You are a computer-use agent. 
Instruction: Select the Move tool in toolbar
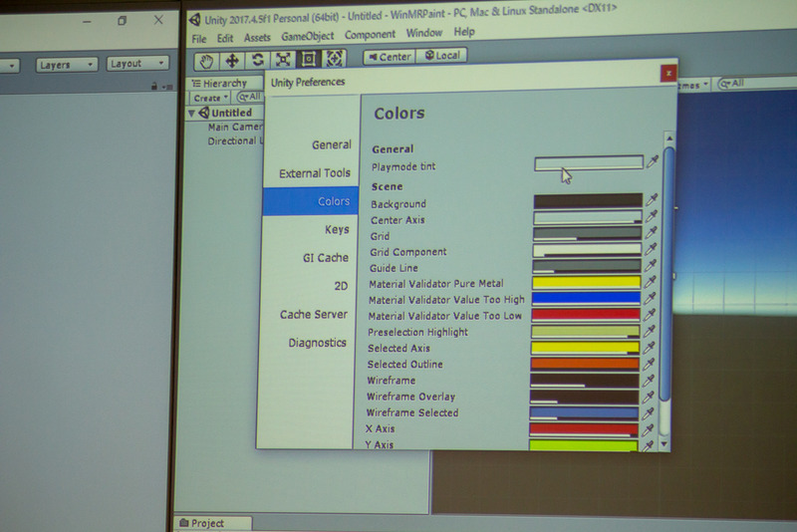[231, 59]
